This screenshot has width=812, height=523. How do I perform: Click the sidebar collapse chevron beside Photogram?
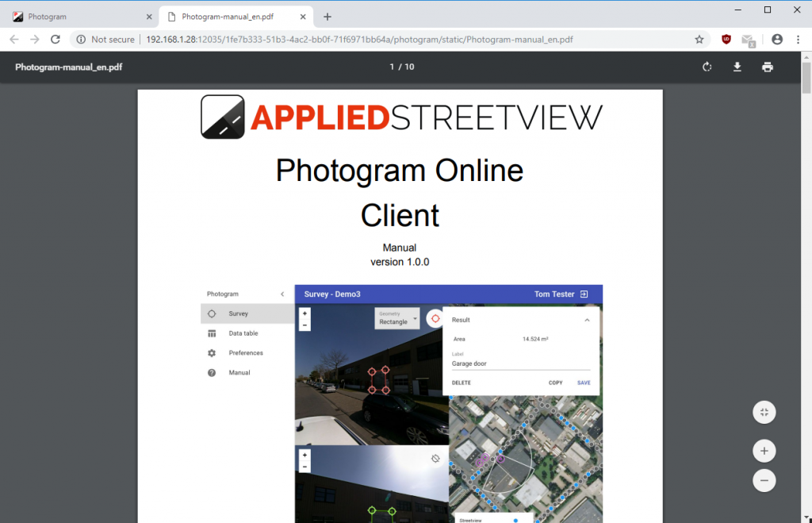click(x=282, y=294)
